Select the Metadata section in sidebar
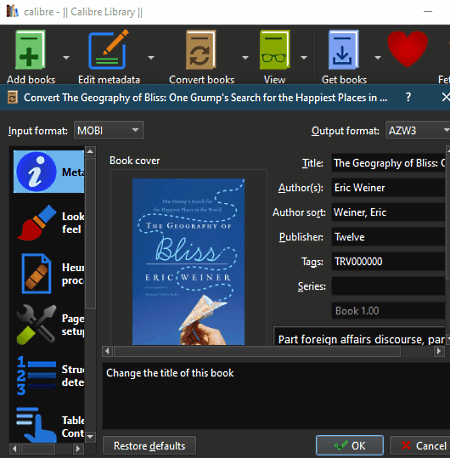This screenshot has height=458, width=450. point(49,172)
